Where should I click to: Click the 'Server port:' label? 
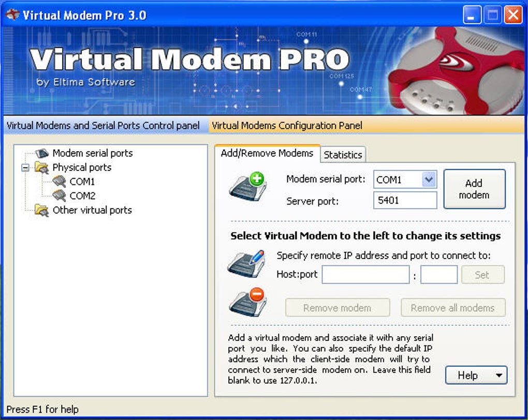tap(312, 201)
